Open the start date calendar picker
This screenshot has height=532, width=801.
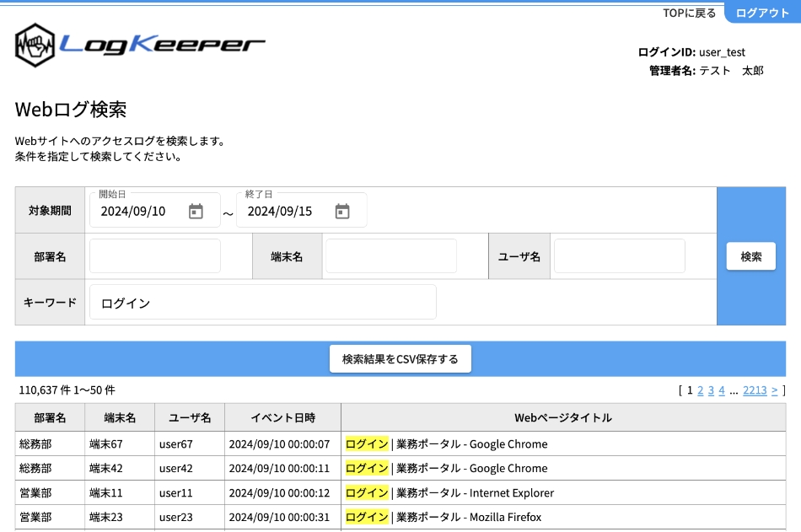pyautogui.click(x=196, y=211)
